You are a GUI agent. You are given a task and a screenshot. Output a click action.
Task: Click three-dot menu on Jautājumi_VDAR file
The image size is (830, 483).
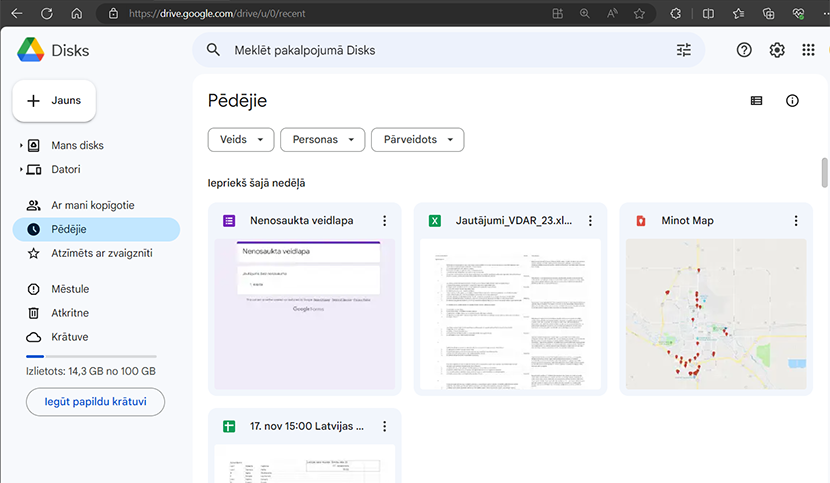pos(590,221)
